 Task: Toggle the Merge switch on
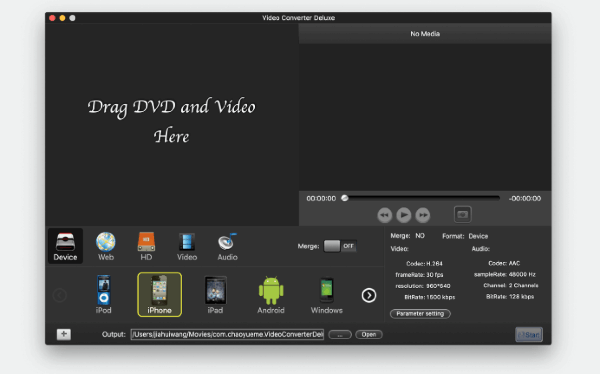pyautogui.click(x=340, y=246)
